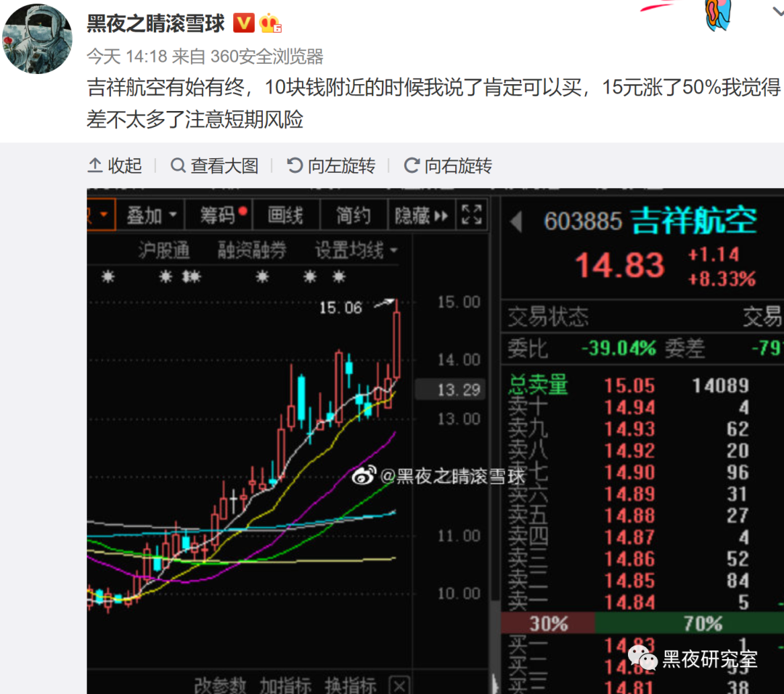784x694 pixels.
Task: Click the green 70% sell ratio bar
Action: tap(689, 624)
